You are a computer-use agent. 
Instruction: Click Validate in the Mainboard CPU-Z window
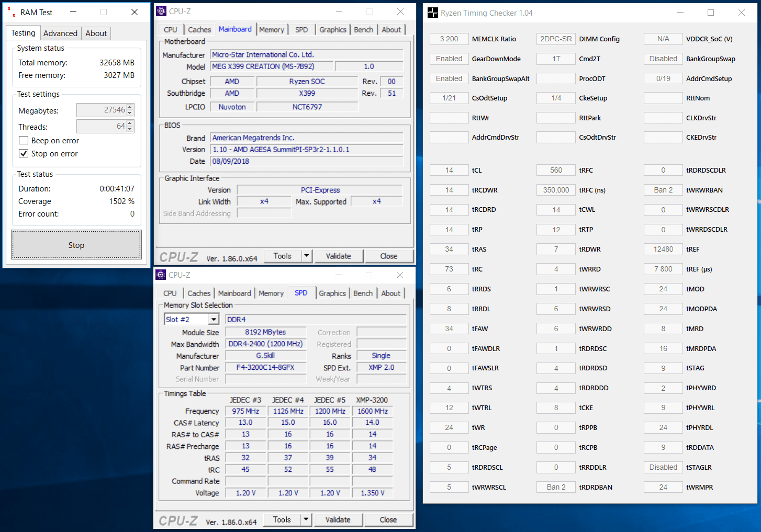(x=339, y=256)
